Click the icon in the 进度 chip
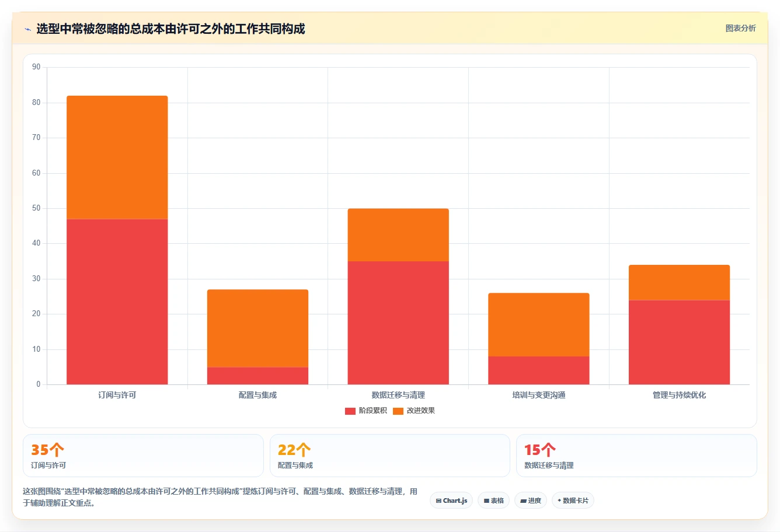 click(x=524, y=501)
